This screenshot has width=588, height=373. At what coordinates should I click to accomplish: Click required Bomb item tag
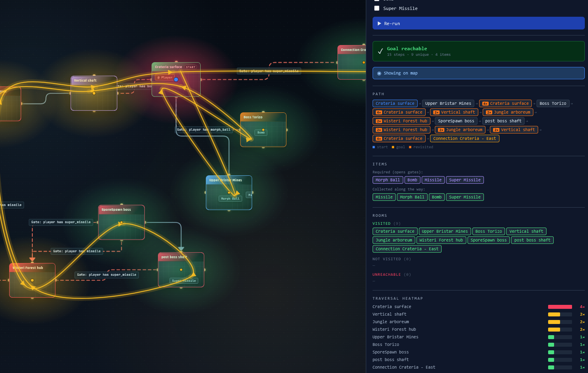(x=412, y=180)
